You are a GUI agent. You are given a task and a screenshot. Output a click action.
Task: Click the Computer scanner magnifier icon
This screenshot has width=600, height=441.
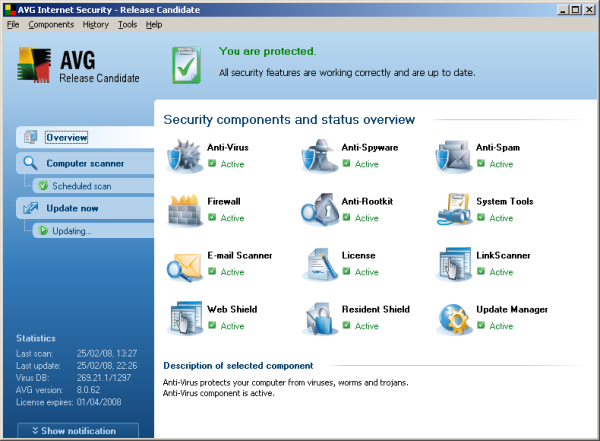[x=30, y=163]
